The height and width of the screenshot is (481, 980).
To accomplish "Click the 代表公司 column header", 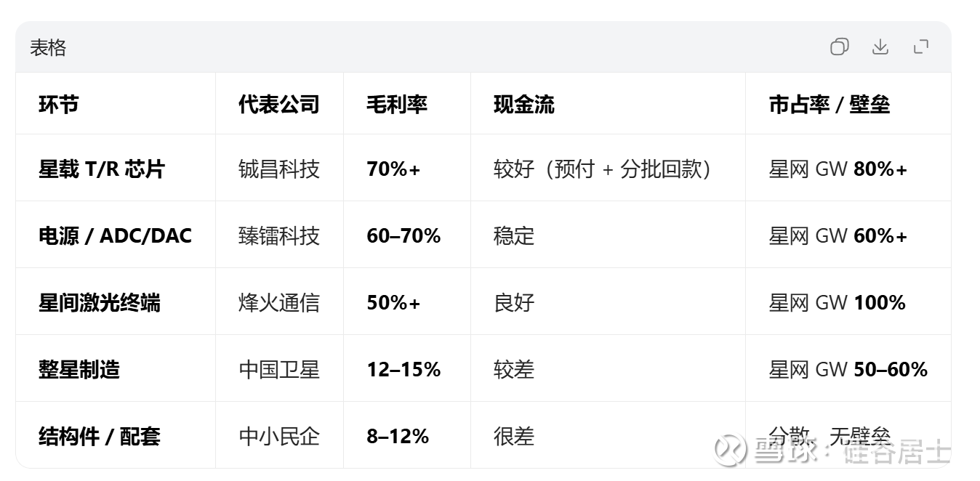I will pyautogui.click(x=278, y=105).
